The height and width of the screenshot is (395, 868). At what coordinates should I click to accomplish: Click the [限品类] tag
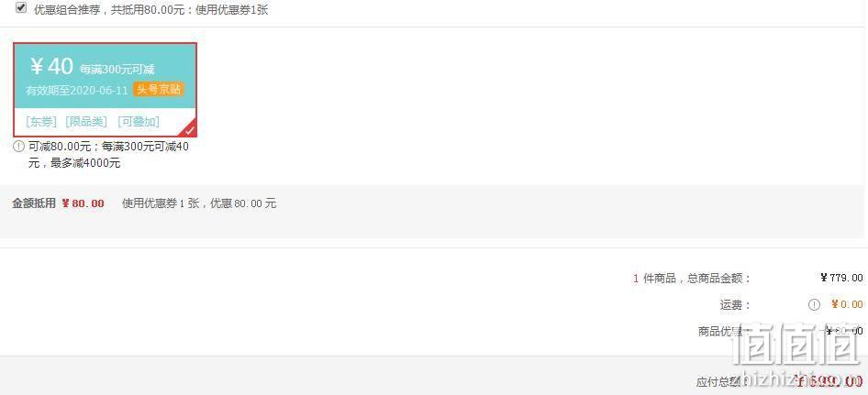(x=86, y=122)
